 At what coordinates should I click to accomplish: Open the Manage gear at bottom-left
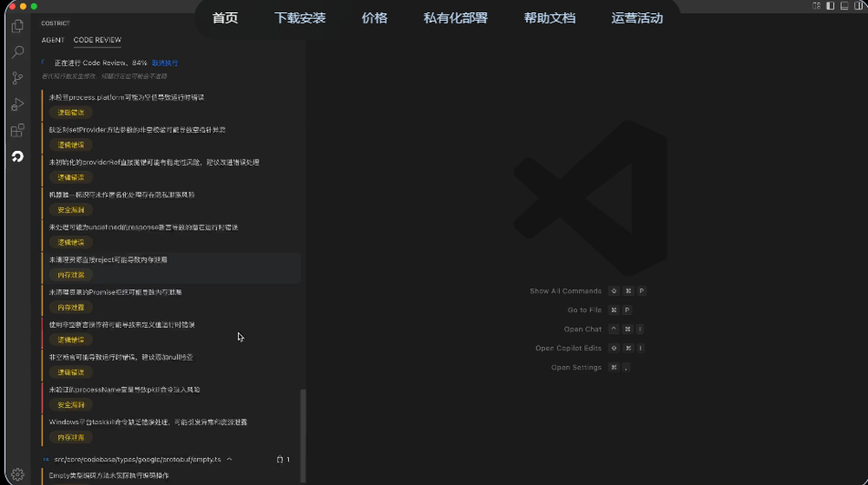coord(17,475)
